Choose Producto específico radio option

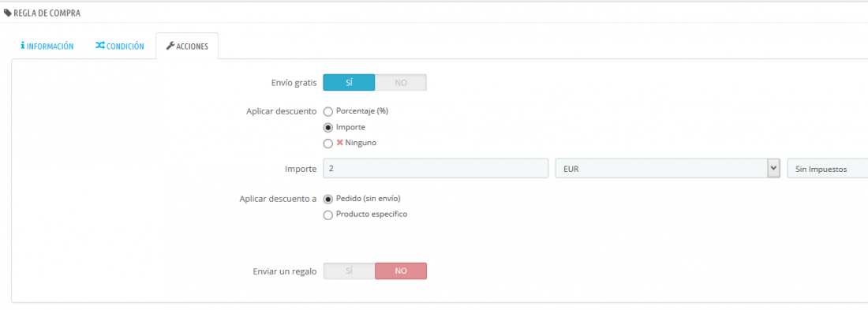(x=327, y=215)
